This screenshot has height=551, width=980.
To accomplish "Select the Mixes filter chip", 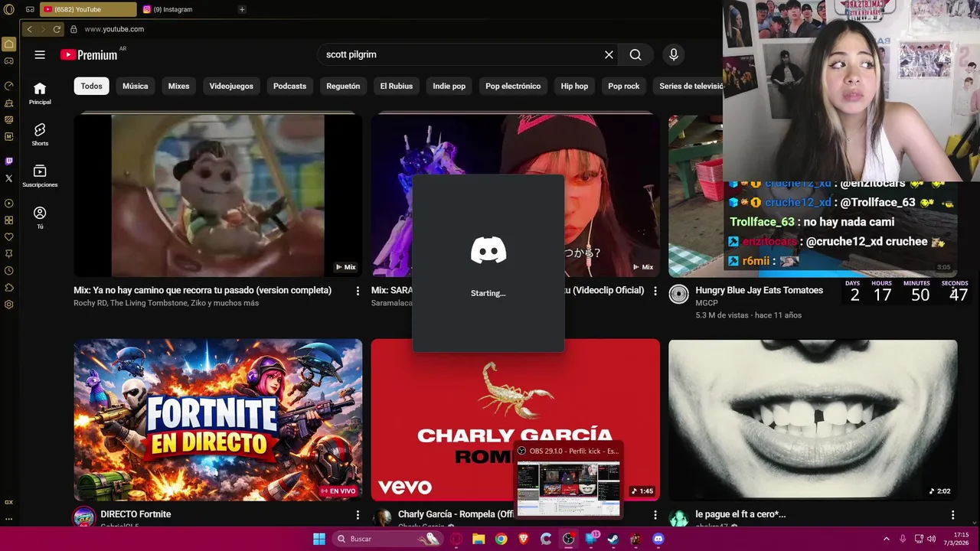I will (x=178, y=86).
